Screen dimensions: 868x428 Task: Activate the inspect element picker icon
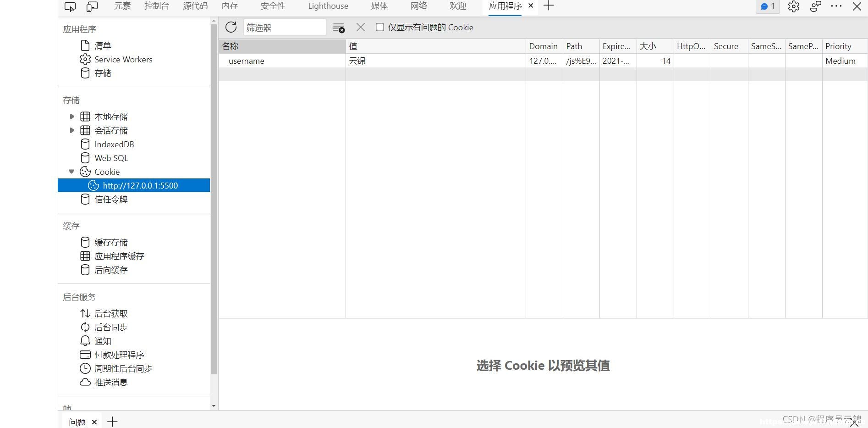click(70, 6)
